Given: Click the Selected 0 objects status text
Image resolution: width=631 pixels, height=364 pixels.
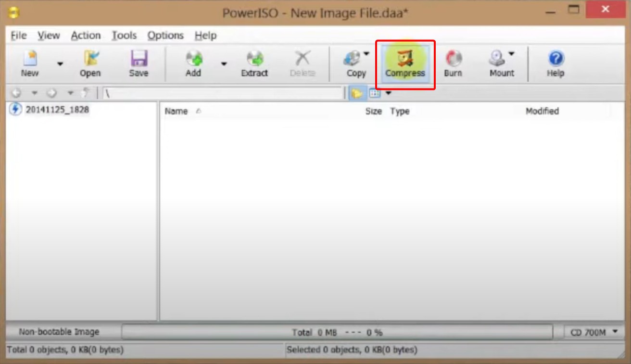Looking at the screenshot, I should pyautogui.click(x=352, y=350).
